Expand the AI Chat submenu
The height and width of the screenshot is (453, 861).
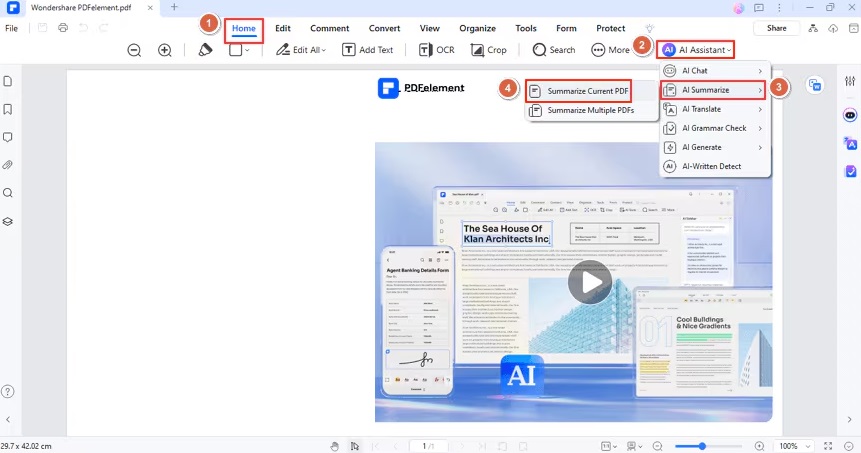[715, 71]
